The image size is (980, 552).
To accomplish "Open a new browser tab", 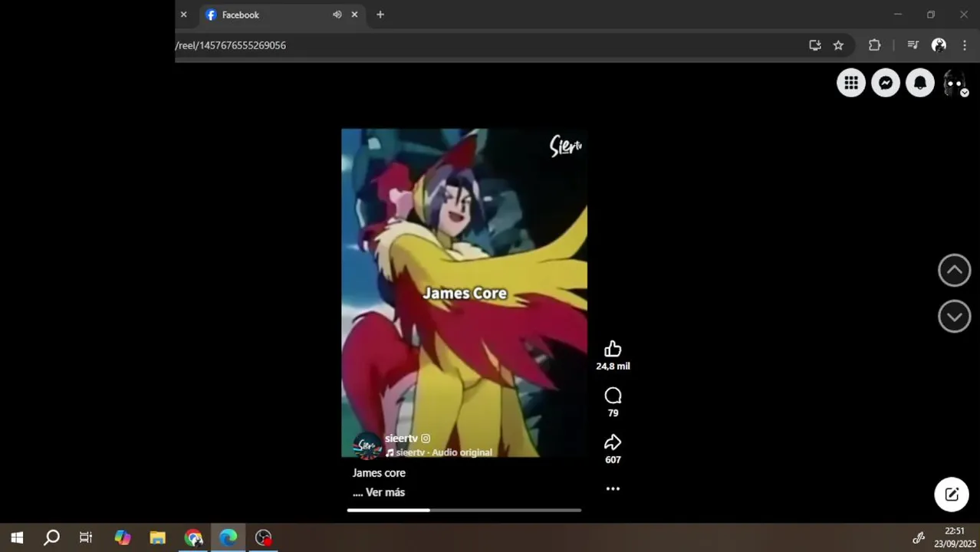I will (380, 15).
